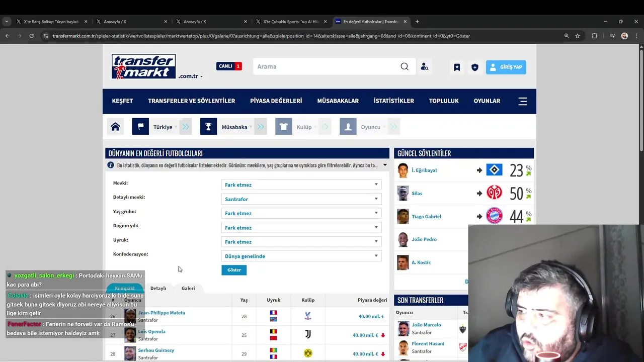Open the Juventus crest for Openda

pos(308,335)
